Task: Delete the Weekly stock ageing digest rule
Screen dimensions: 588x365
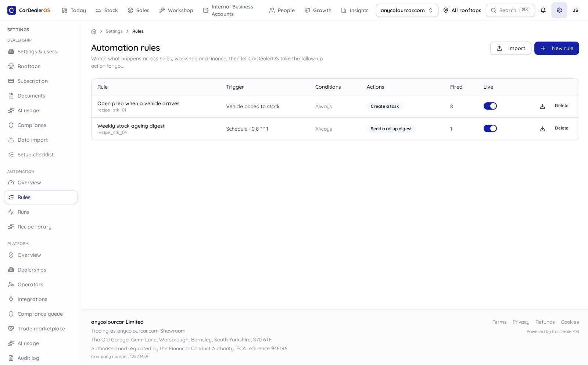Action: tap(562, 128)
